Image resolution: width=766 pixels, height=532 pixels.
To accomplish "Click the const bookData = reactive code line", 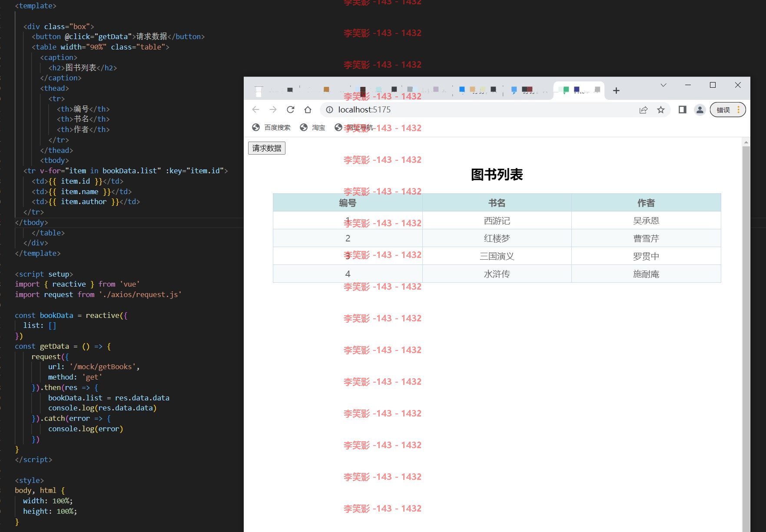I will coord(71,315).
